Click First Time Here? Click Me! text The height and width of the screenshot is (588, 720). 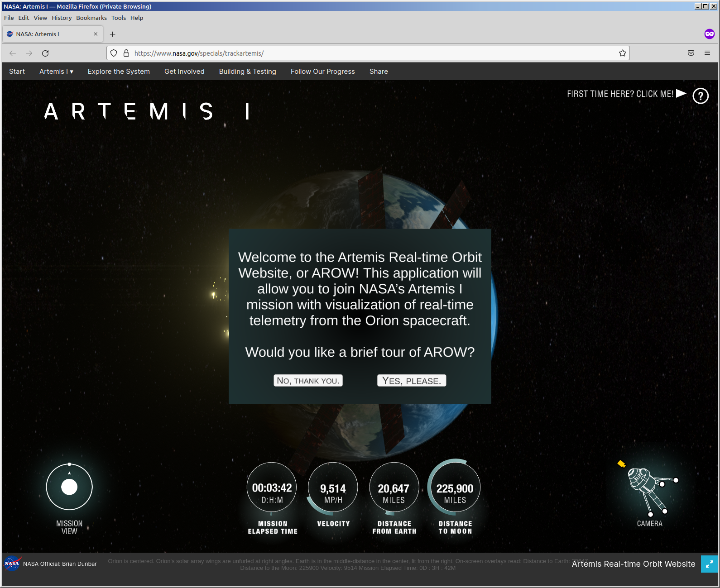pyautogui.click(x=620, y=94)
